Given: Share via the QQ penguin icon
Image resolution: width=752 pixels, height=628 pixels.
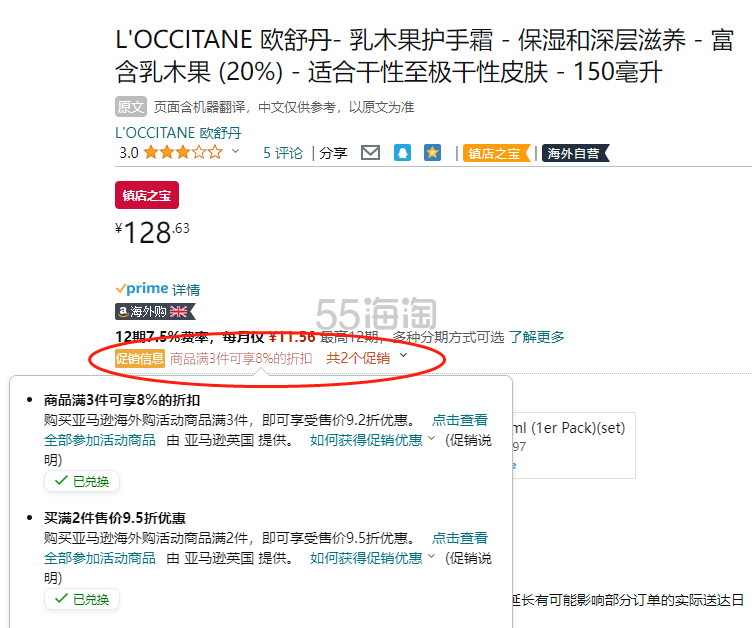Looking at the screenshot, I should click(x=402, y=153).
